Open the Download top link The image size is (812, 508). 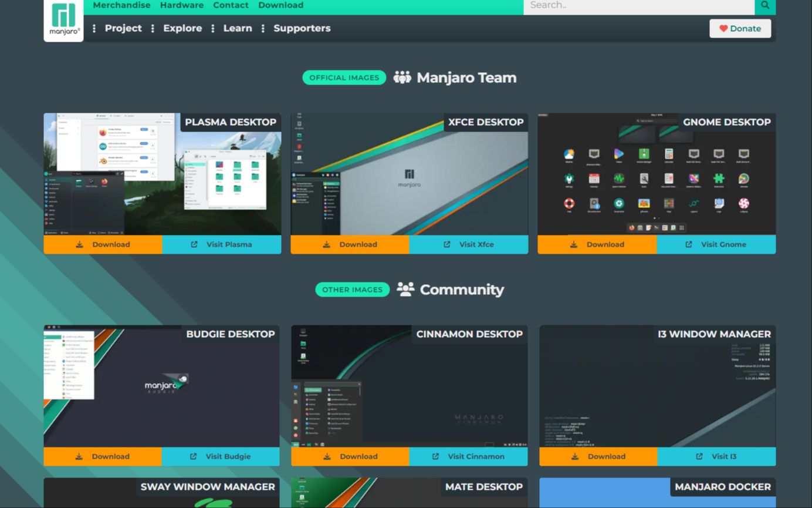[281, 5]
